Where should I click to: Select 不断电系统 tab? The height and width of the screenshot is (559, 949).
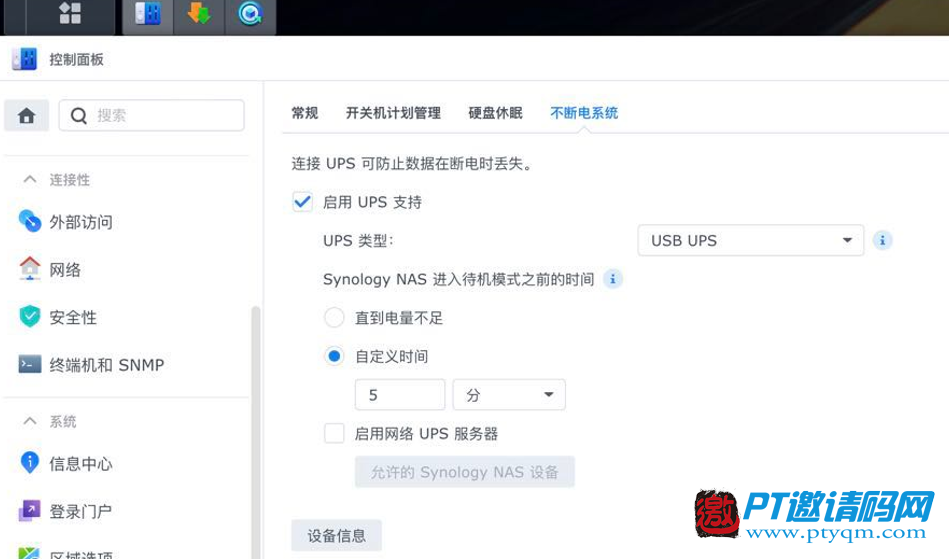(584, 113)
